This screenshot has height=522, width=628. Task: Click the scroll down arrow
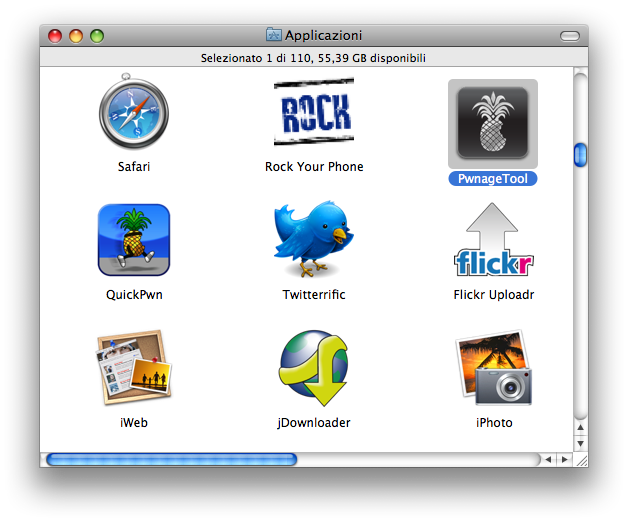point(580,443)
